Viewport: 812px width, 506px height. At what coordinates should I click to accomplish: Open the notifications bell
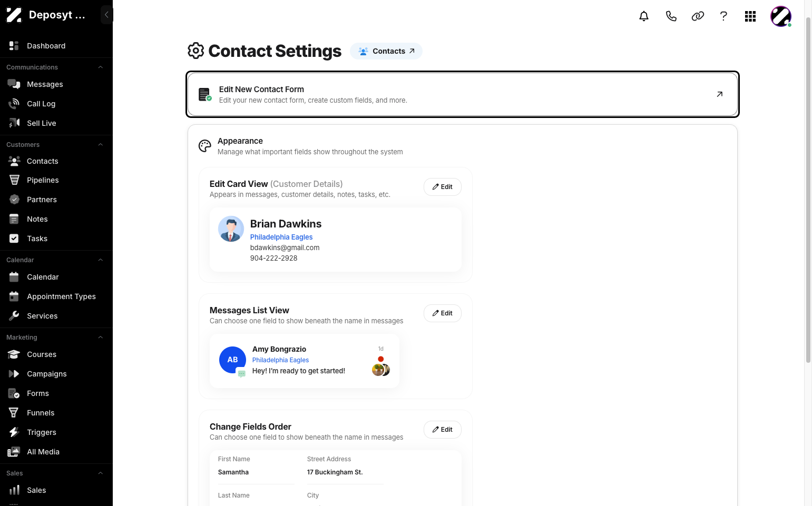[643, 16]
